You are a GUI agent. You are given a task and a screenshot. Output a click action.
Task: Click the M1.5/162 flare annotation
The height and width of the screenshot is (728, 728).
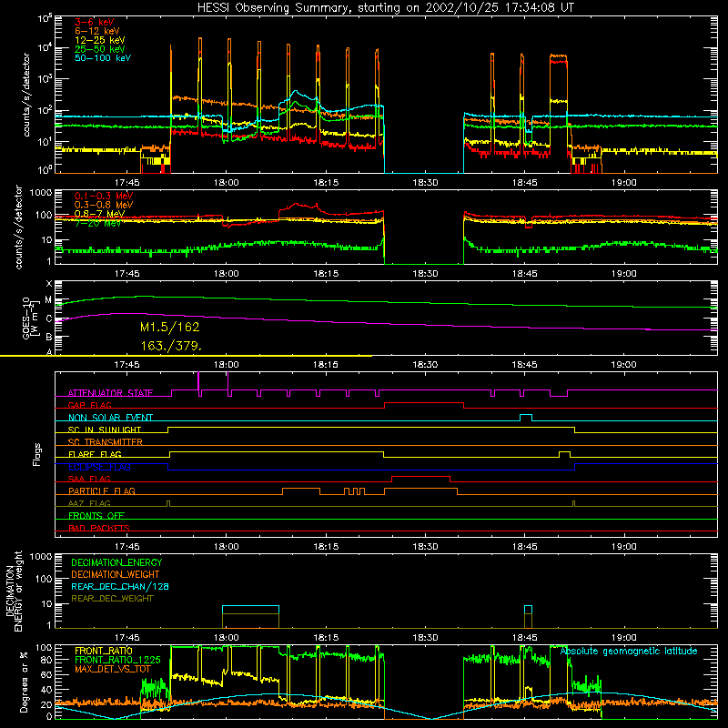coord(170,328)
